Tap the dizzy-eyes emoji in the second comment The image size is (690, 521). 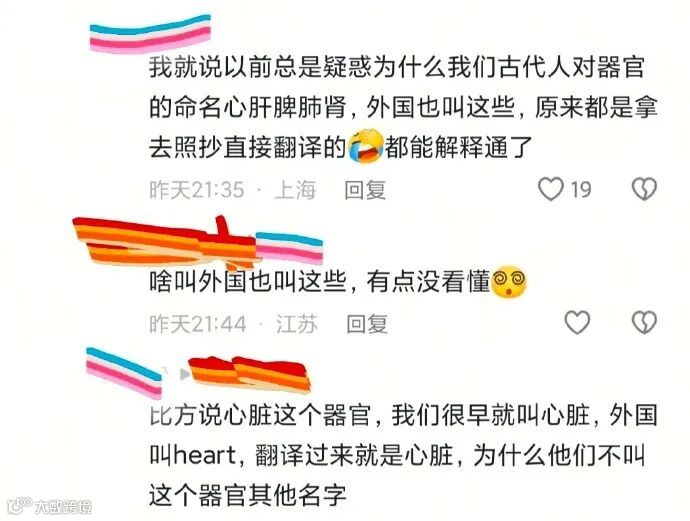[x=508, y=282]
